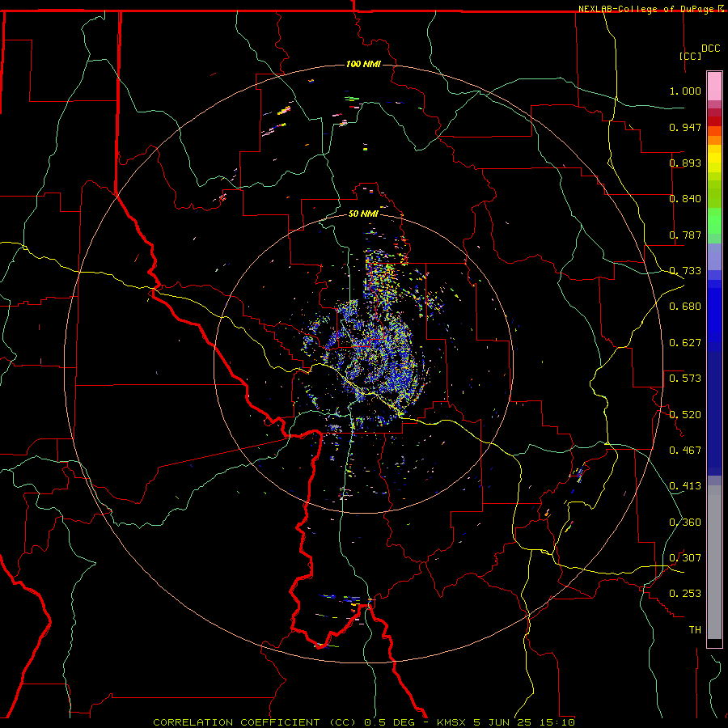Click the 0.573 scale value
728x728 pixels.
point(685,379)
